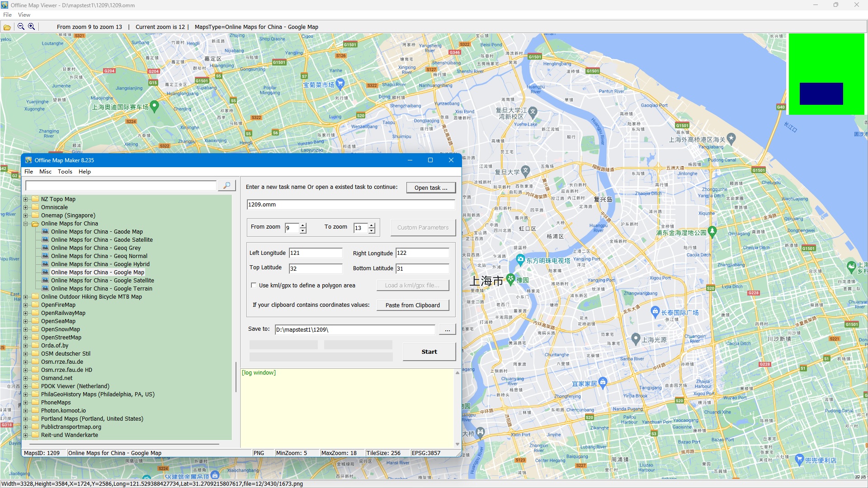Click the Top Latitude input field
868x488 pixels.
(x=316, y=268)
